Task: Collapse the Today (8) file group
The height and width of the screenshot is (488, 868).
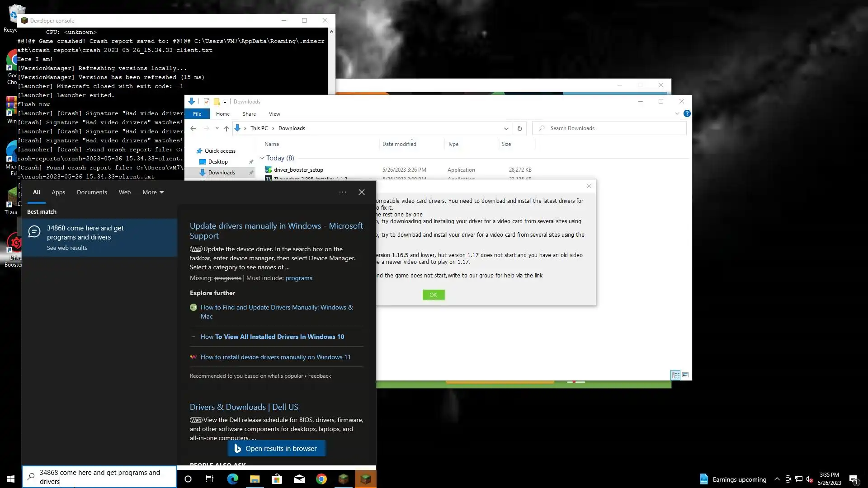Action: pyautogui.click(x=262, y=158)
